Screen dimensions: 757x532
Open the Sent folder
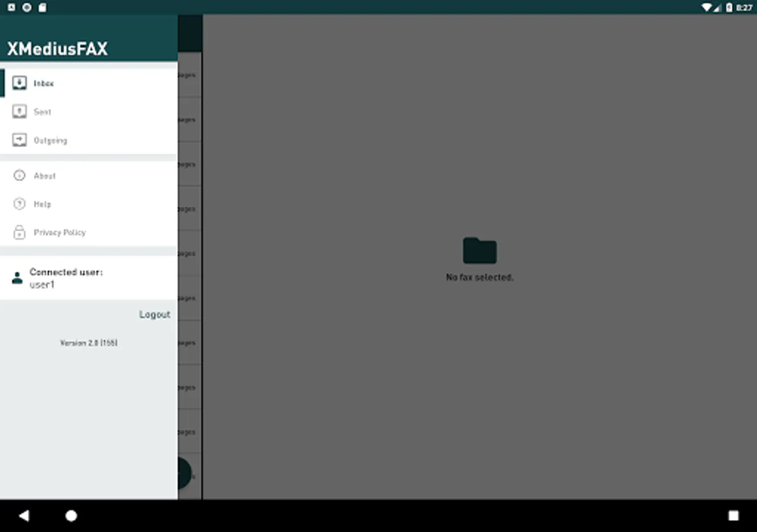click(89, 112)
